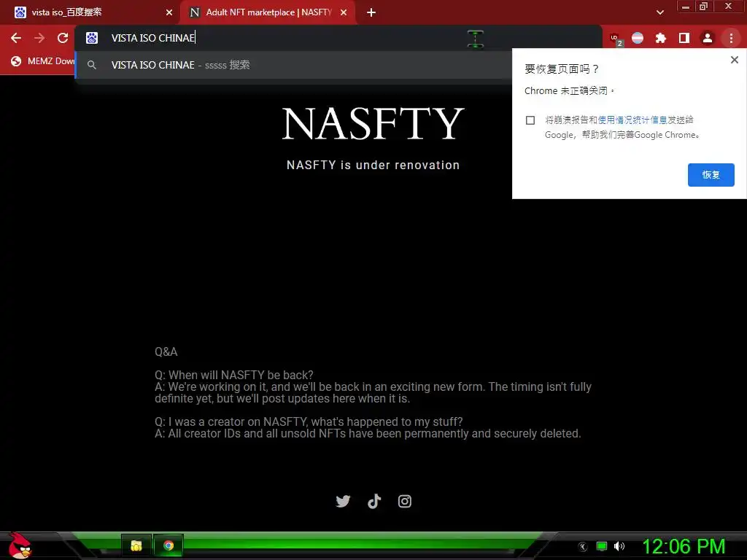Viewport: 747px width, 560px height.
Task: Open Chrome's three-dot menu
Action: 731,38
